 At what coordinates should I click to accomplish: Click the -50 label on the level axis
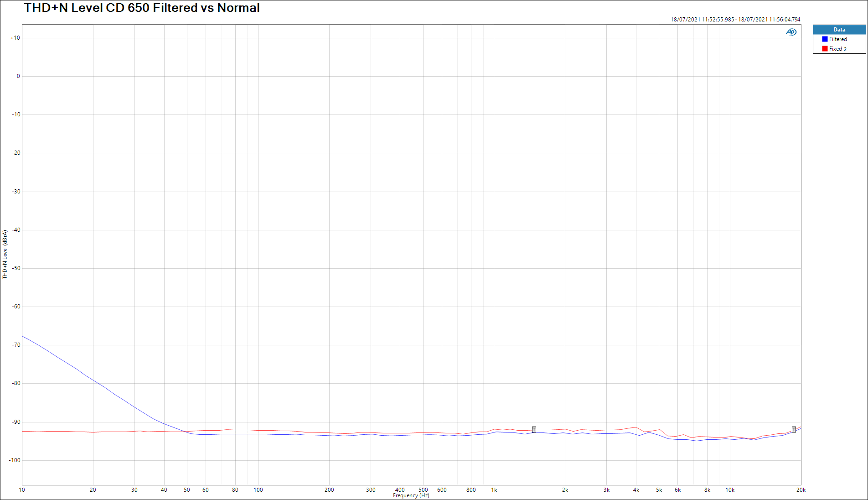click(16, 268)
